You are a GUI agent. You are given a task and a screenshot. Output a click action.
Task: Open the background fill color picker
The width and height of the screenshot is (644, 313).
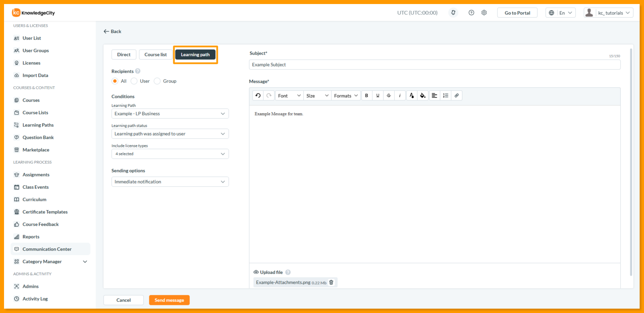click(x=423, y=96)
